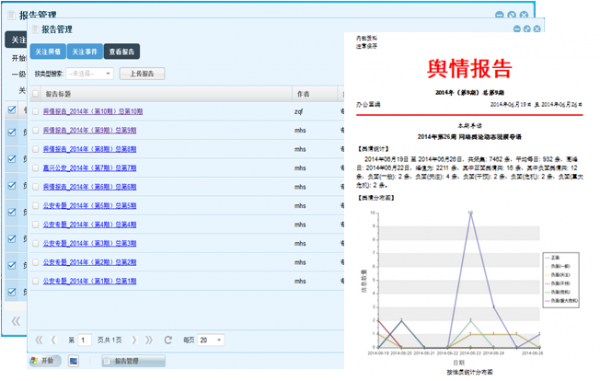600x381 pixels.
Task: Switch to the 关注舆情 tab
Action: [x=48, y=52]
